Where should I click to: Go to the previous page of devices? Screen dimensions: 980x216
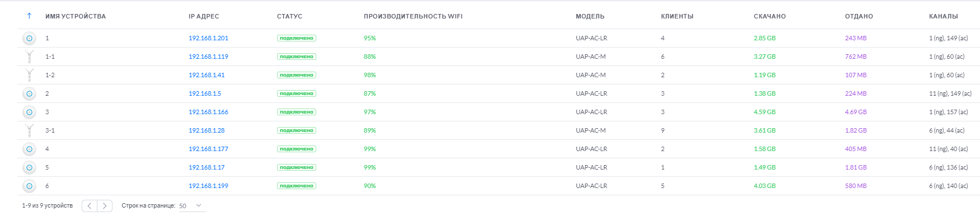point(90,206)
